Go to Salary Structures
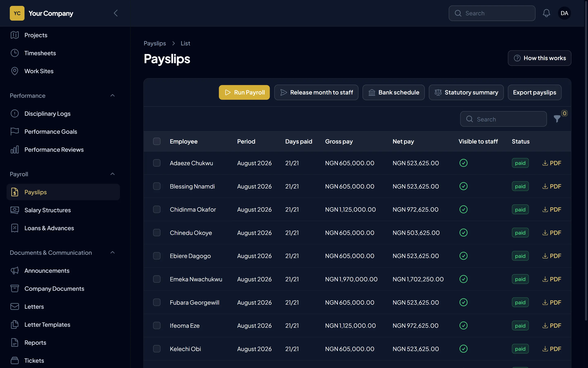This screenshot has height=368, width=588. [x=63, y=210]
